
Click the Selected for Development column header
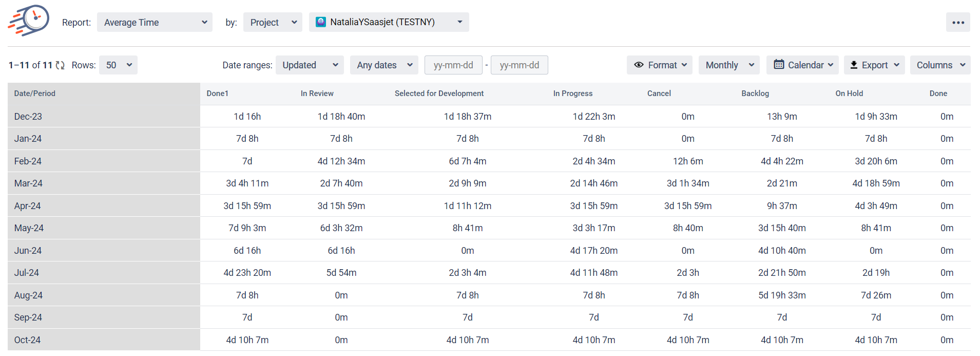point(439,93)
